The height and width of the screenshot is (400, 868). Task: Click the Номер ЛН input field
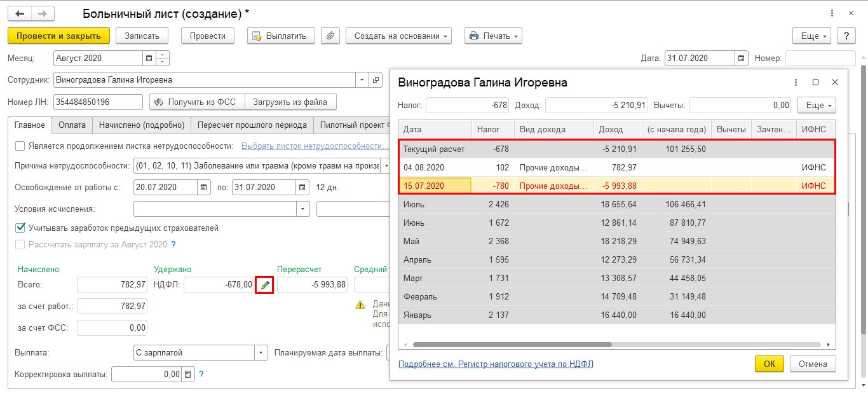[x=98, y=102]
